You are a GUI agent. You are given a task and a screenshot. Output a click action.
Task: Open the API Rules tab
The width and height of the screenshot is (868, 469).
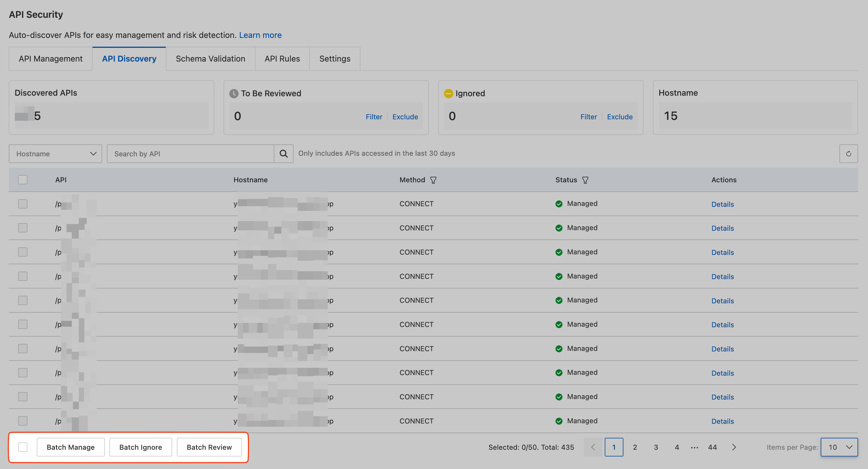click(x=282, y=59)
